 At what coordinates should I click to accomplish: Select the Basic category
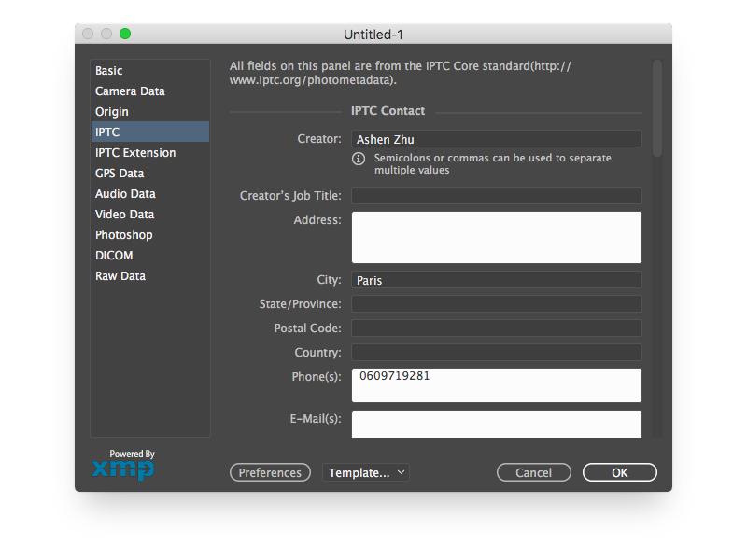pyautogui.click(x=149, y=71)
